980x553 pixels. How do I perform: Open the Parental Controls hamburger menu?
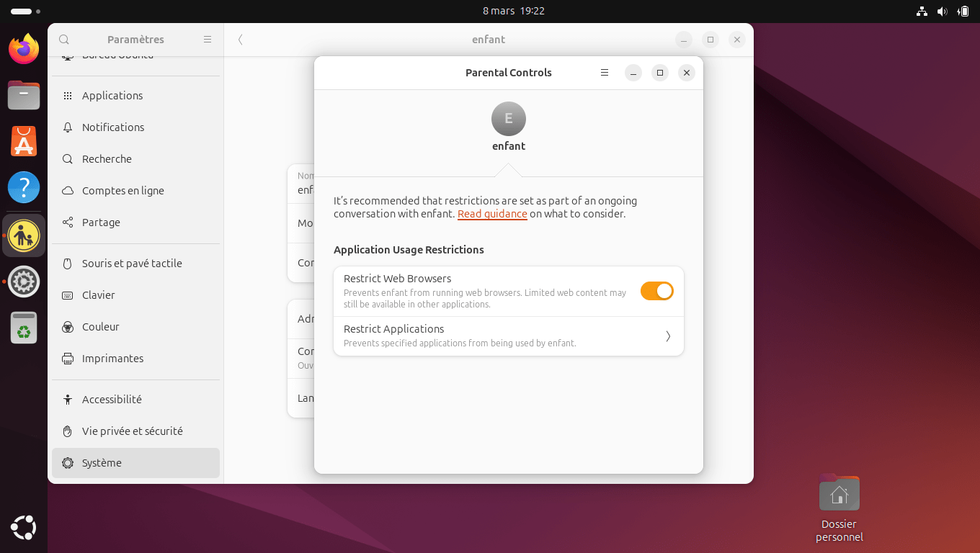[605, 73]
